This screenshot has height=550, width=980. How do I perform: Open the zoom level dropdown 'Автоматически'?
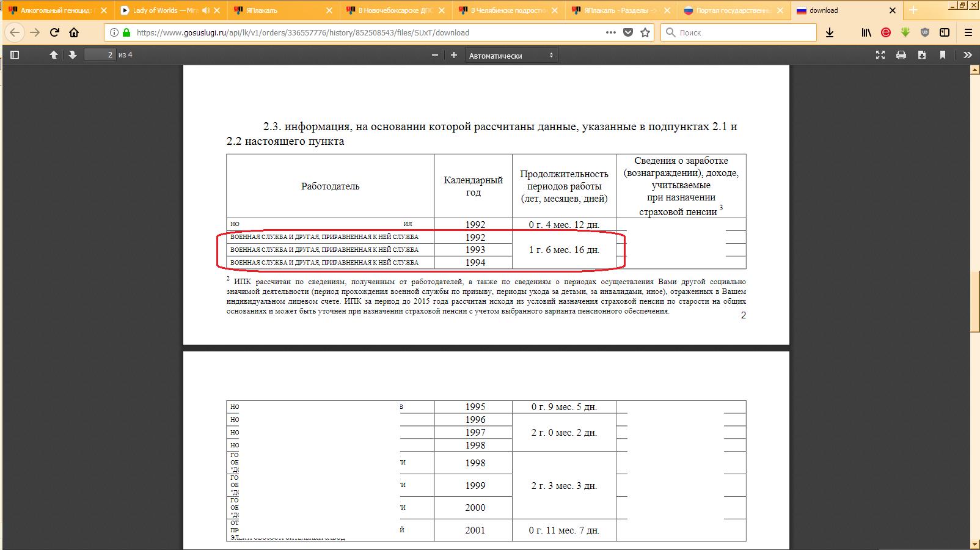511,55
